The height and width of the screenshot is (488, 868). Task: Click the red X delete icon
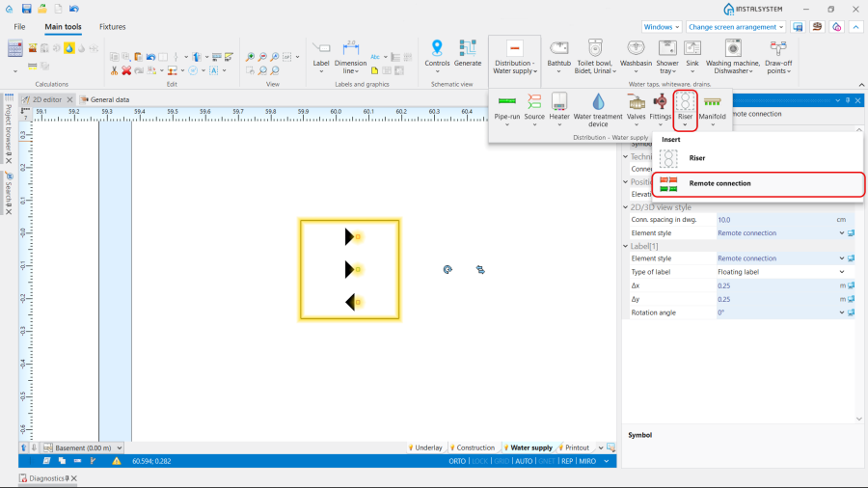coord(125,70)
